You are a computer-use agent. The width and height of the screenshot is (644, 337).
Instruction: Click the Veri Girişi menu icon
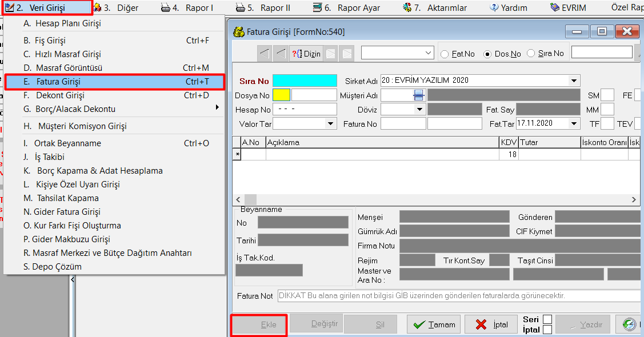(x=9, y=7)
